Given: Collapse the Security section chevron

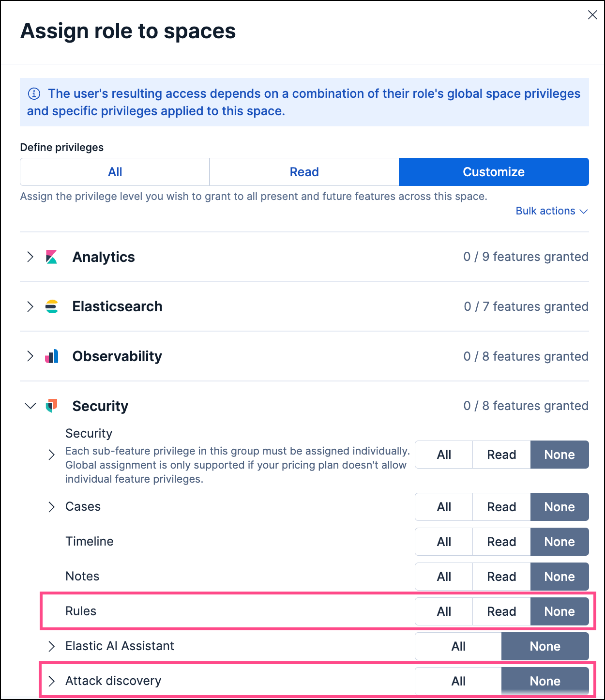Looking at the screenshot, I should [30, 406].
